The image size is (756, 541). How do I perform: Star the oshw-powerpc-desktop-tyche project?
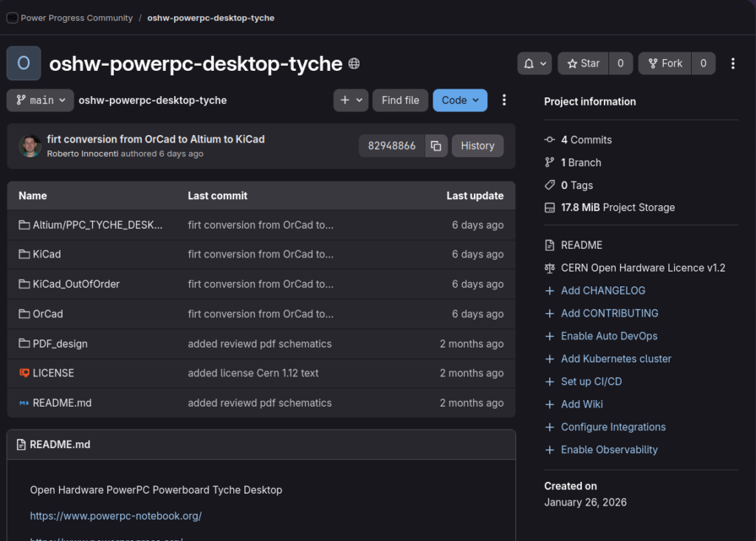583,63
